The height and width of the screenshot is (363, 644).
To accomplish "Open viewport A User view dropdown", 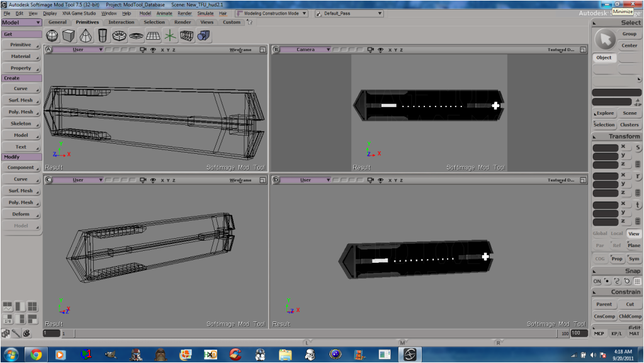I will 77,50.
